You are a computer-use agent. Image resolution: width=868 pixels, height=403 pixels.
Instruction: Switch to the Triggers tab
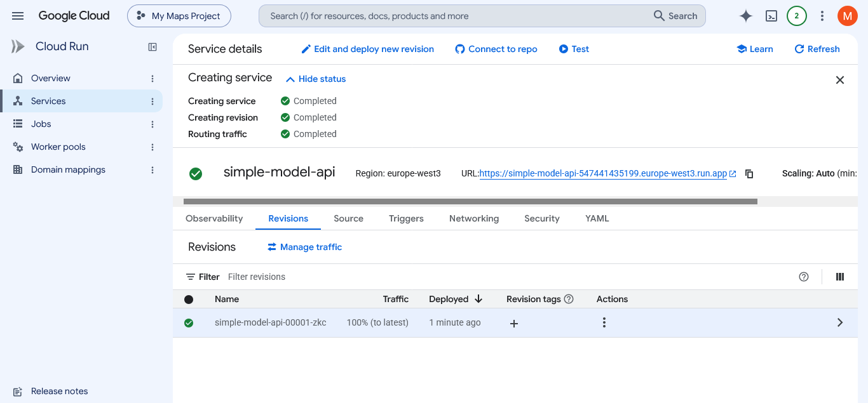[x=406, y=218]
